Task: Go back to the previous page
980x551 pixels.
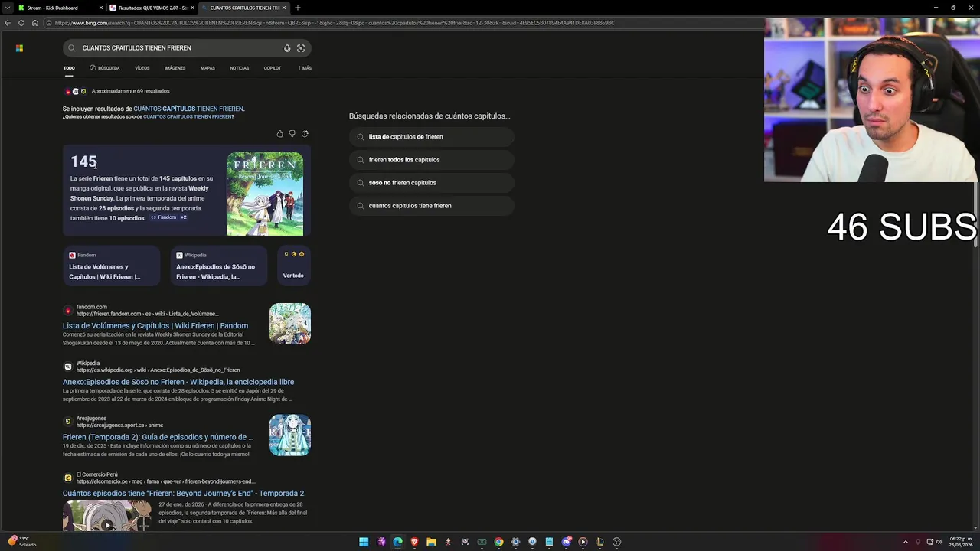Action: 8,23
